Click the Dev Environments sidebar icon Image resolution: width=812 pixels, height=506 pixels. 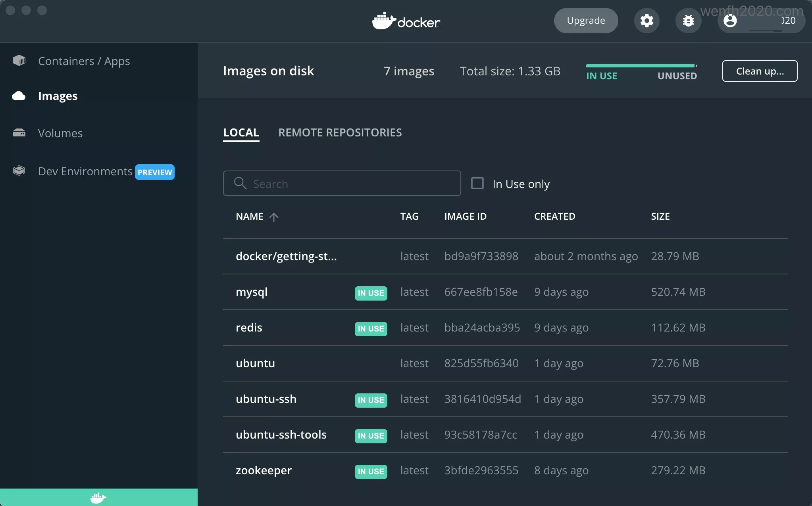click(19, 171)
